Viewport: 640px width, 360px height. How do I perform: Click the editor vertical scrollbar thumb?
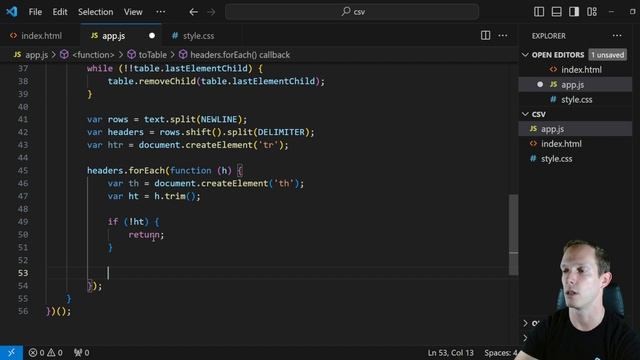point(513,235)
